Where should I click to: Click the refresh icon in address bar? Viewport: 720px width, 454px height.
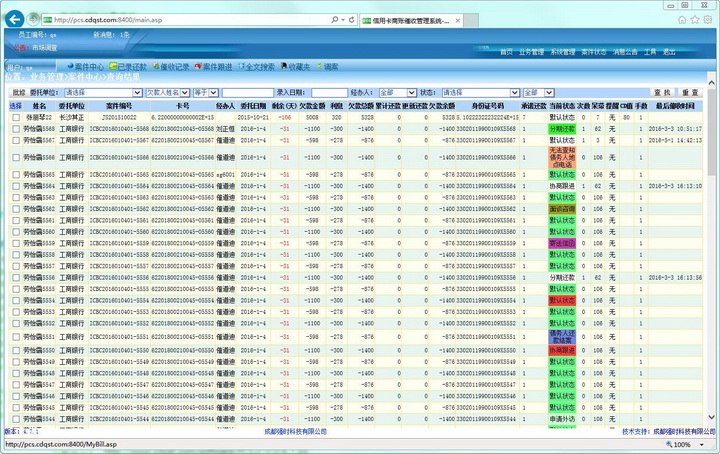tap(351, 20)
